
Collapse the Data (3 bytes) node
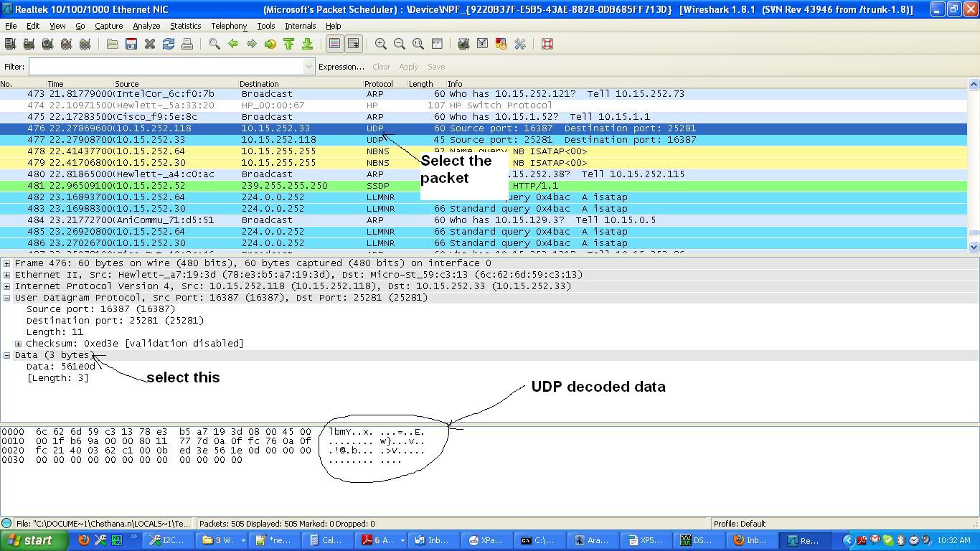tap(6, 355)
